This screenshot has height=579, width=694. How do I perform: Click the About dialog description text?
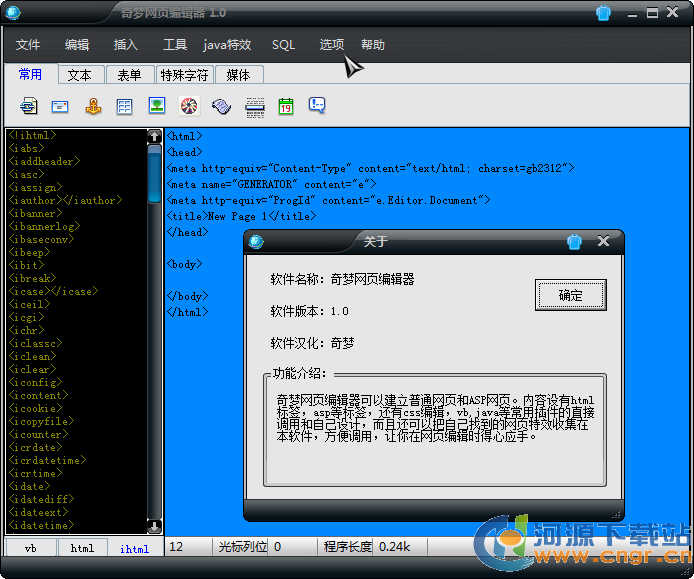pyautogui.click(x=435, y=418)
